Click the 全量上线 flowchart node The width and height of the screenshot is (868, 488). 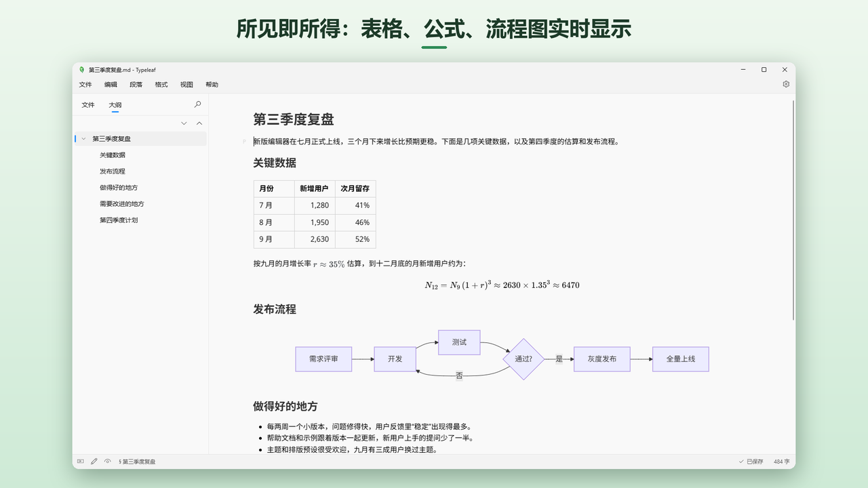click(x=680, y=359)
